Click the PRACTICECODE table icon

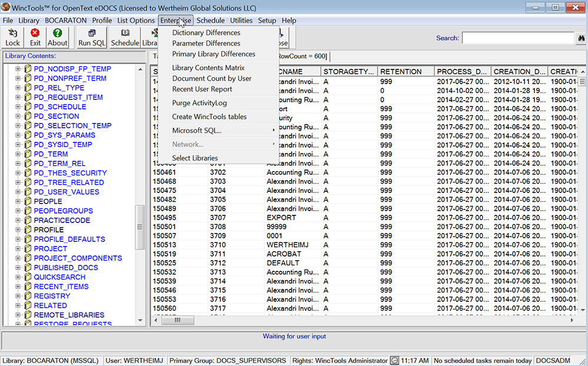(28, 220)
